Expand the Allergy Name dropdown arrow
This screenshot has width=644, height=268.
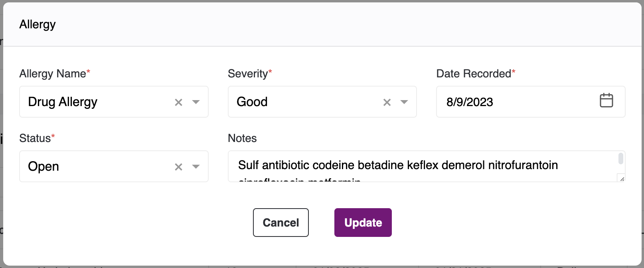(196, 102)
